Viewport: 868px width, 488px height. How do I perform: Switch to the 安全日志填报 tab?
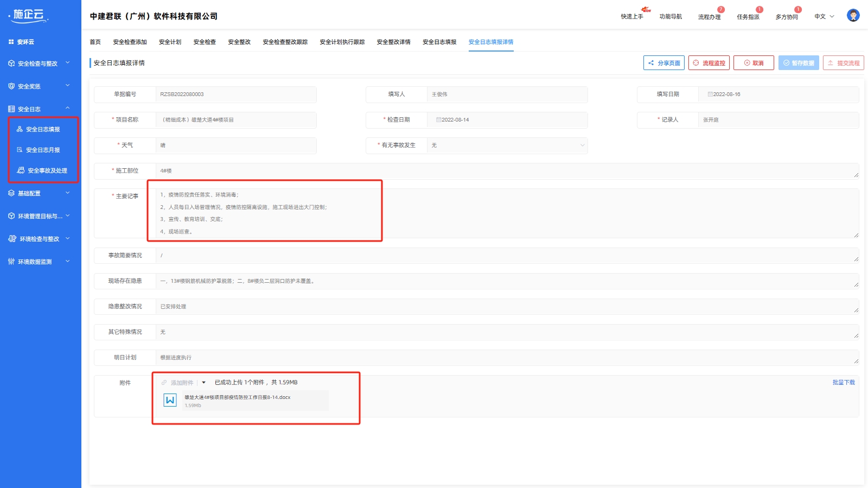click(x=439, y=42)
